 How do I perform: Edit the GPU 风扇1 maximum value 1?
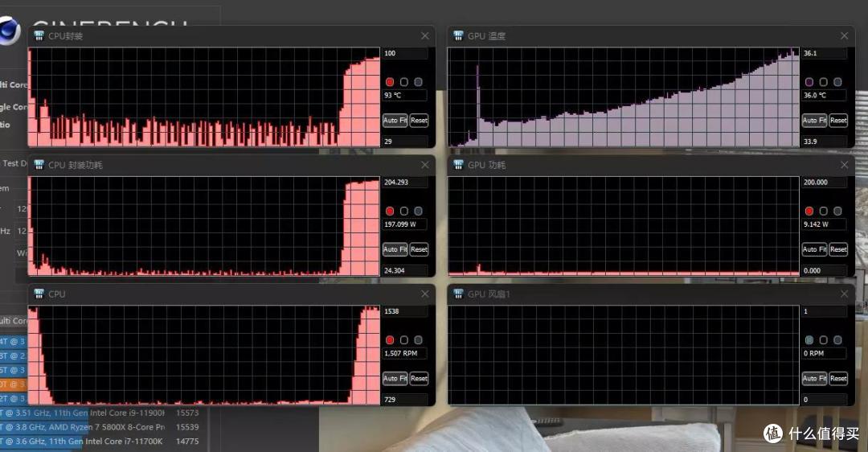pos(825,311)
